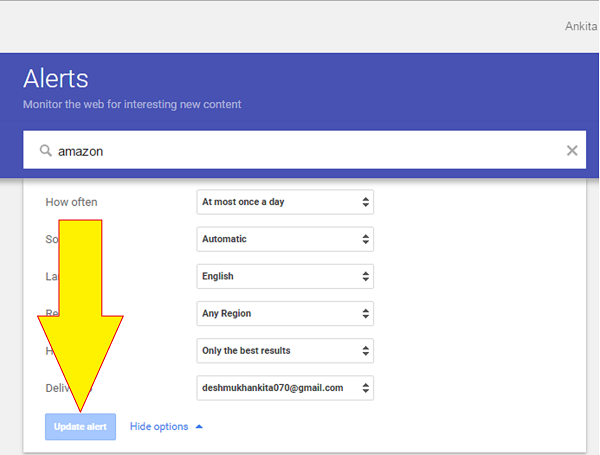Screen dimensions: 600x455
Task: Clear the amazon search query
Action: [572, 151]
